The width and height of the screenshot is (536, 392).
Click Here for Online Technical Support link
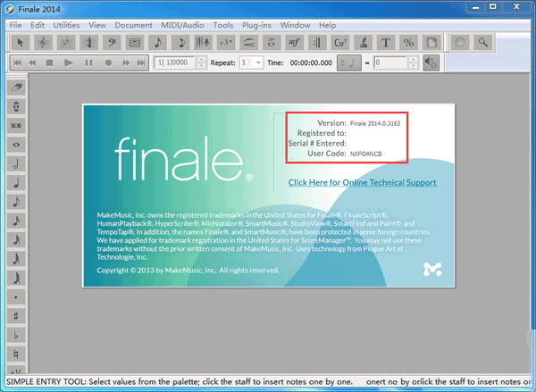pos(363,182)
